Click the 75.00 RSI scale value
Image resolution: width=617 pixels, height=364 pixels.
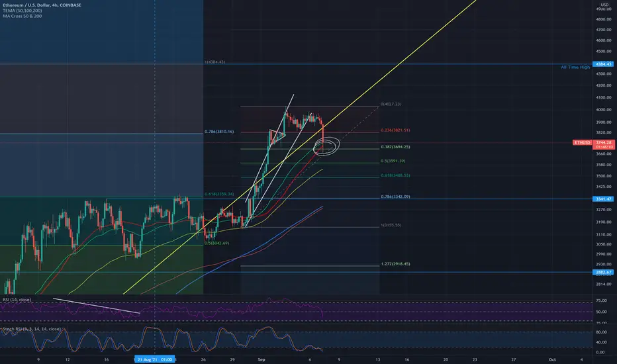click(x=600, y=300)
